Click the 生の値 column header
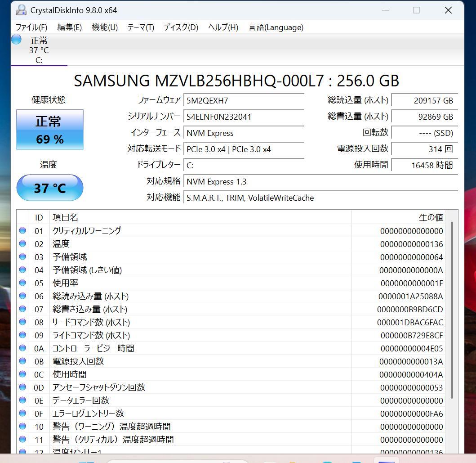476x463 pixels. coord(398,217)
